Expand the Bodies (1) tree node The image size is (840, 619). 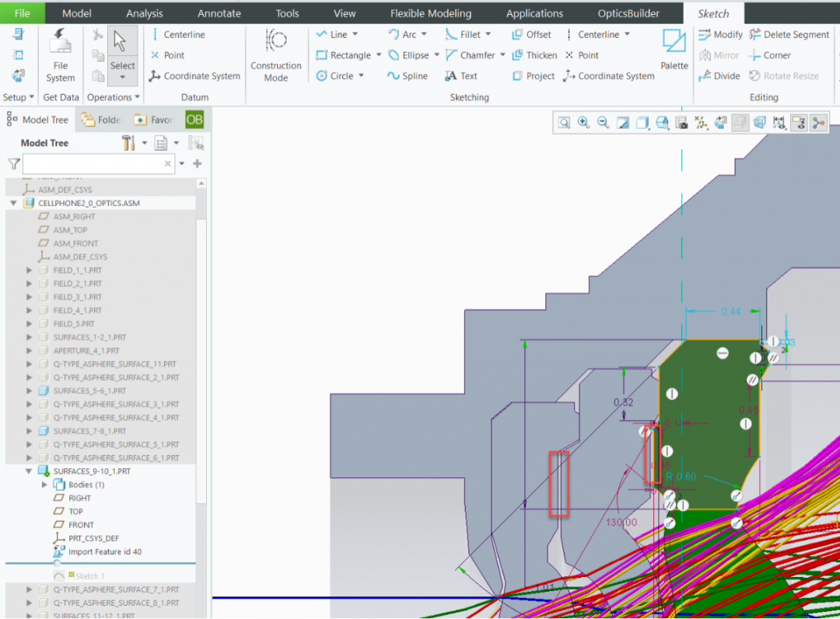[x=44, y=484]
